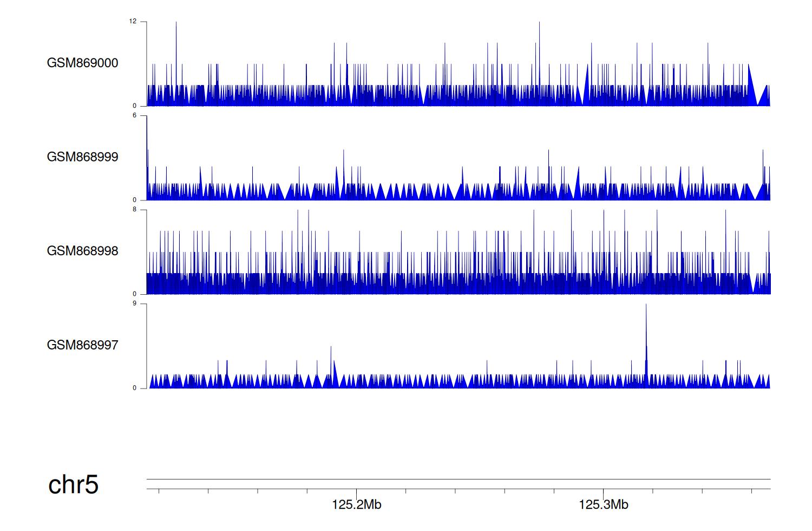Click the GSM869000 track label
812x531 pixels.
coord(82,63)
